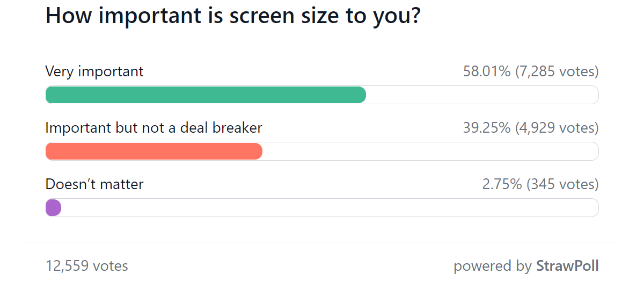The width and height of the screenshot is (644, 281).
Task: Click the "powered by" footer text
Action: coord(493,266)
